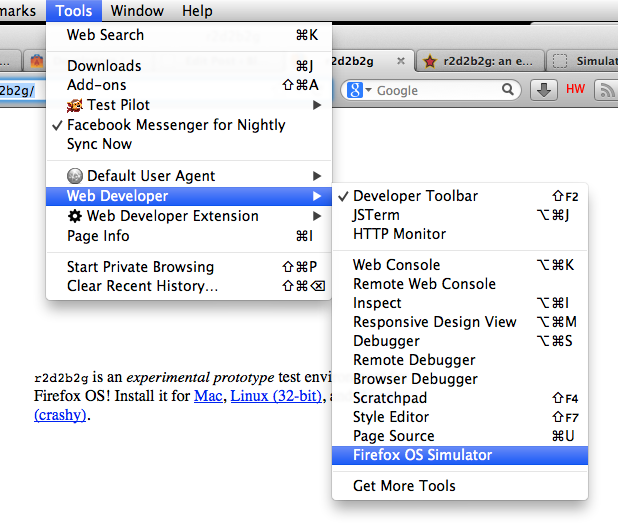
Task: Open Page Info
Action: click(x=189, y=236)
